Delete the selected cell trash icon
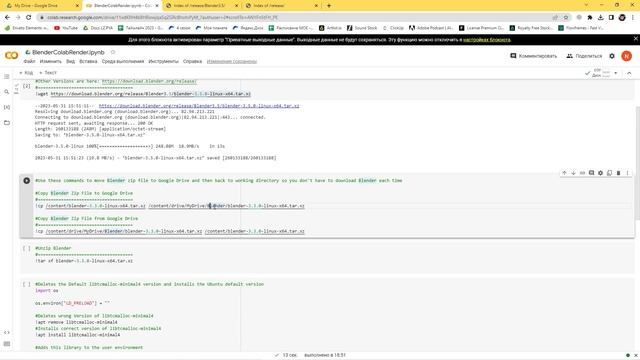This screenshot has width=640, height=360. point(618,173)
